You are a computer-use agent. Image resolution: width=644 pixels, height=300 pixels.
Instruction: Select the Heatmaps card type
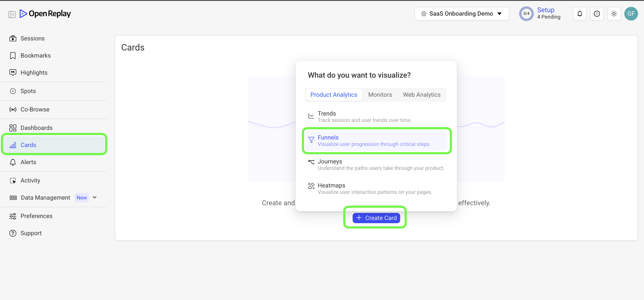[x=376, y=189]
